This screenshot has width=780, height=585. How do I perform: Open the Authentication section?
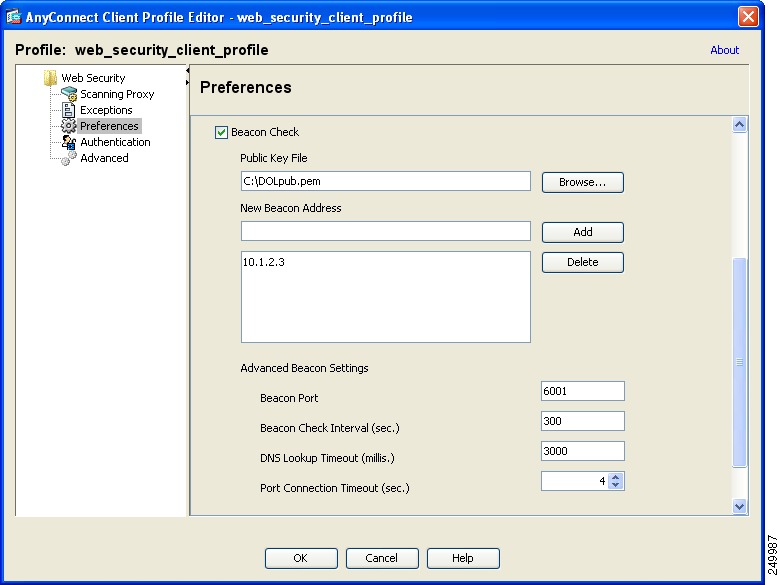point(115,142)
